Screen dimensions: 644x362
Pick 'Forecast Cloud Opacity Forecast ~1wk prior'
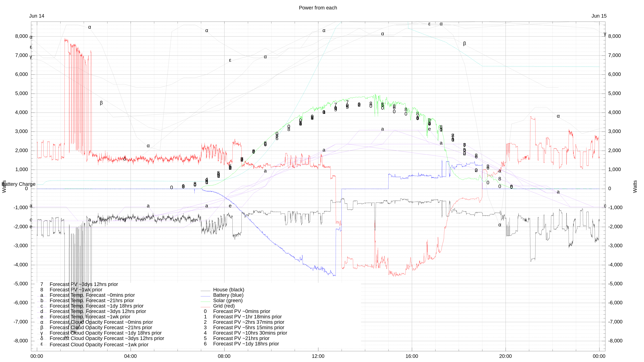pos(99,345)
